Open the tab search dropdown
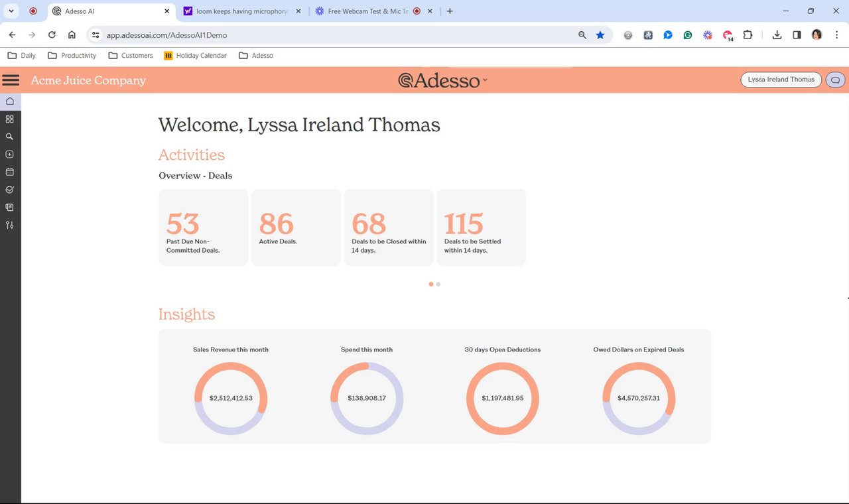849x504 pixels. 11,11
